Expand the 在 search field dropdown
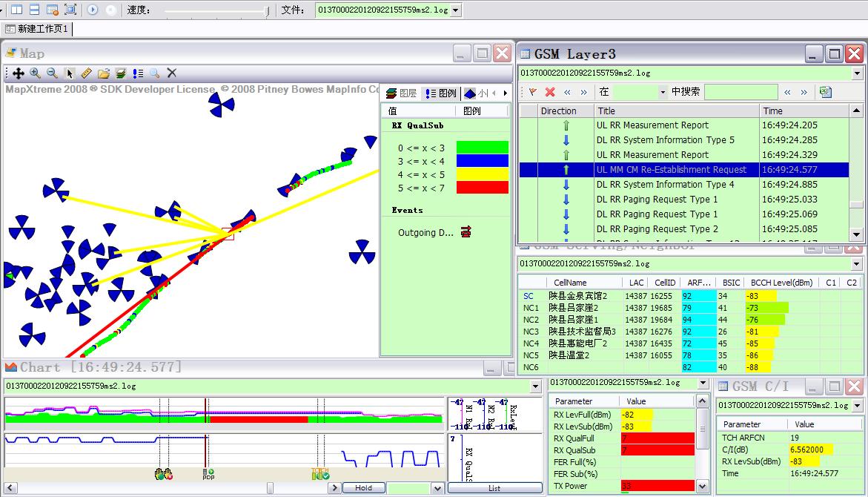This screenshot has width=868, height=497. coord(662,92)
